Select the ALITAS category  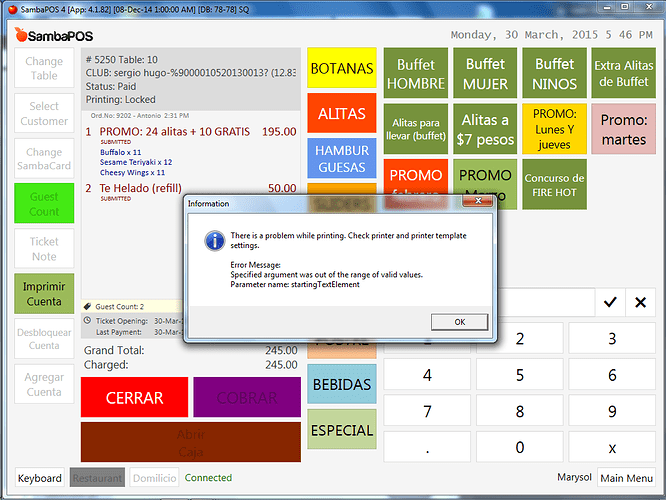point(342,114)
